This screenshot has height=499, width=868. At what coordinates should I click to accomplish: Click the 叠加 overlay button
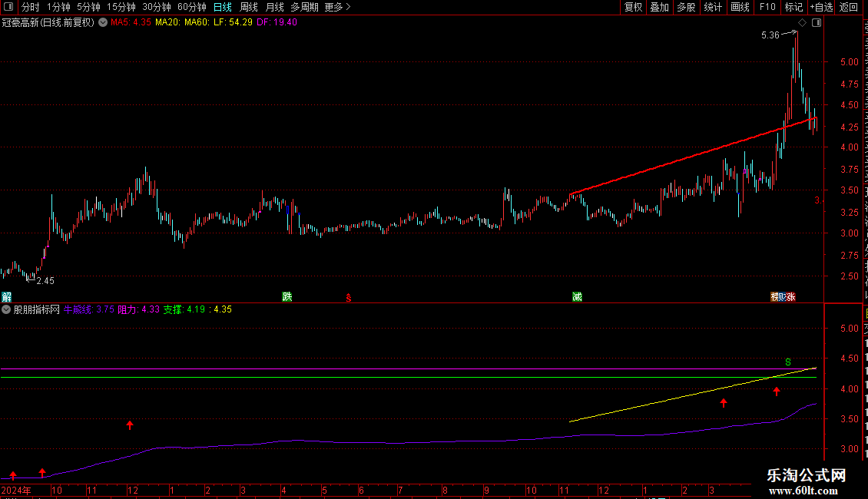point(659,7)
